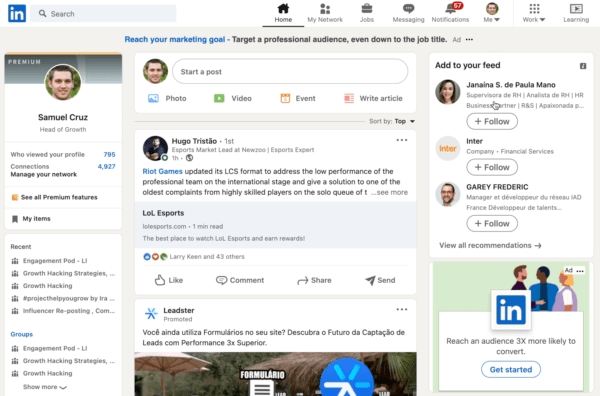Expand the Work apps menu
The width and height of the screenshot is (600, 396).
[534, 13]
